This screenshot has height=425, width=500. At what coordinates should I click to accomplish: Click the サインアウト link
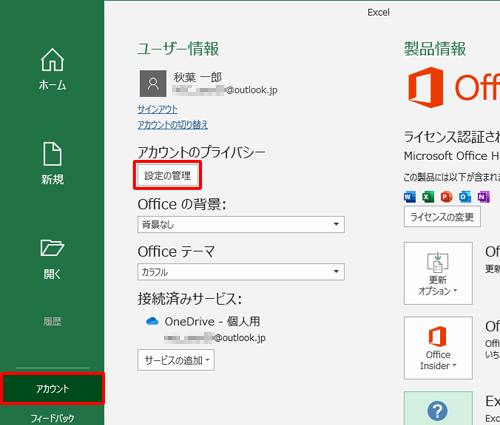point(158,109)
